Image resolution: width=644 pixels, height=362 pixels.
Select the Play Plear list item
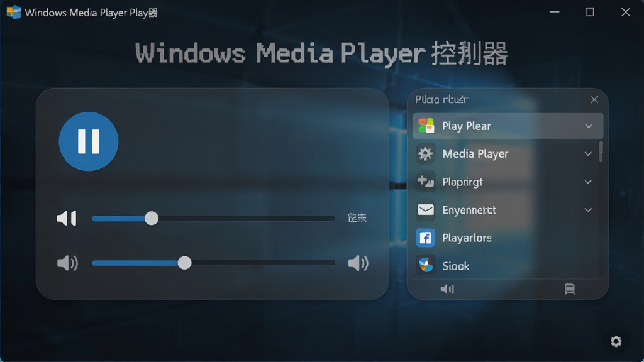(508, 126)
